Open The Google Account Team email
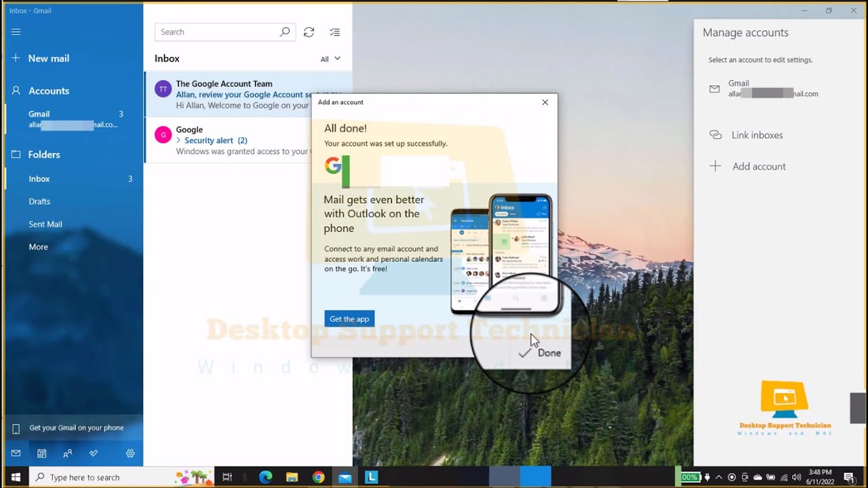 click(x=248, y=94)
